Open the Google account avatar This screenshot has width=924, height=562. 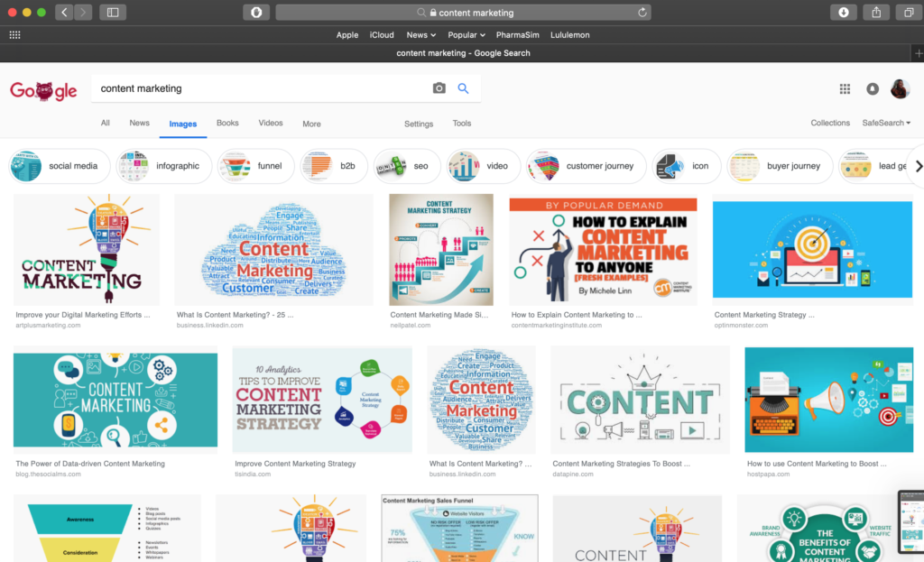(900, 89)
